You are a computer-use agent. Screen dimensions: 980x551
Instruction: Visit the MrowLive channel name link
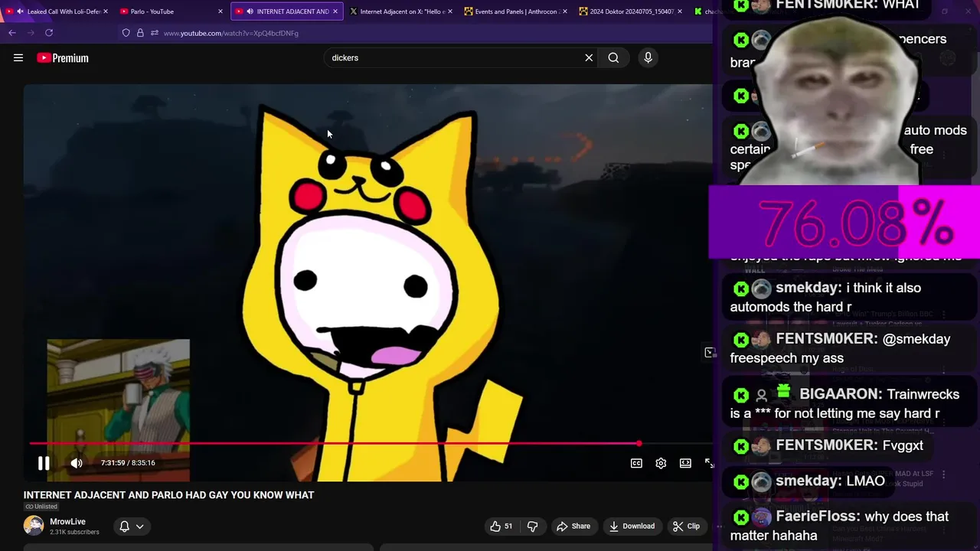pos(67,521)
